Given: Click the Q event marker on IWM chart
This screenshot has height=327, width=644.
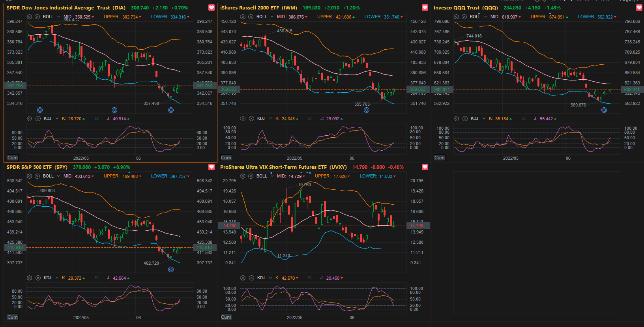Looking at the screenshot, I should click(x=367, y=110).
